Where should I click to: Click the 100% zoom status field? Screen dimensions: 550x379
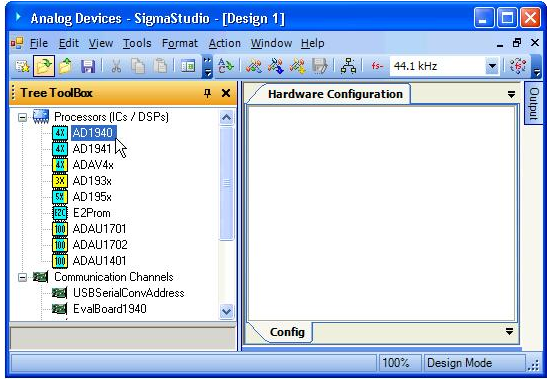[400, 363]
